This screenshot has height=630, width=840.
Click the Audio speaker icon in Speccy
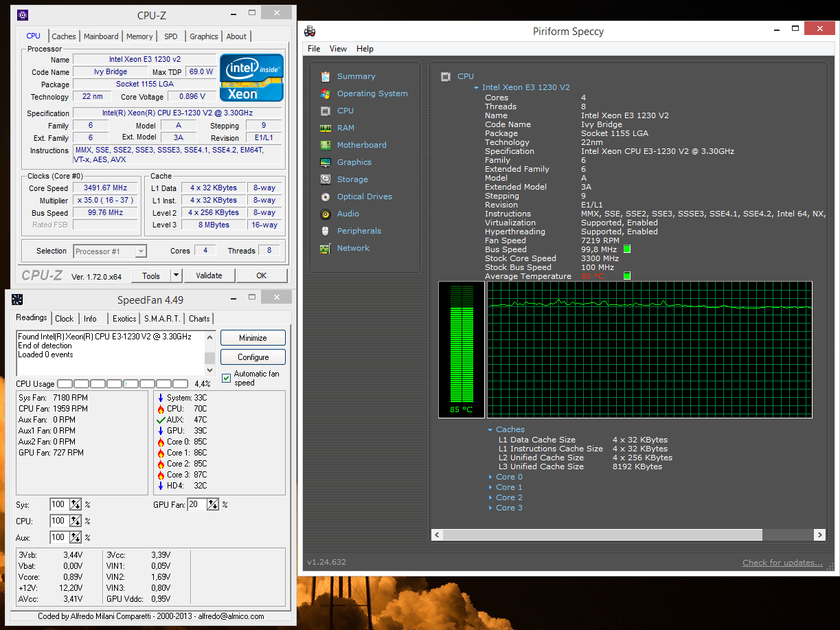pos(326,214)
